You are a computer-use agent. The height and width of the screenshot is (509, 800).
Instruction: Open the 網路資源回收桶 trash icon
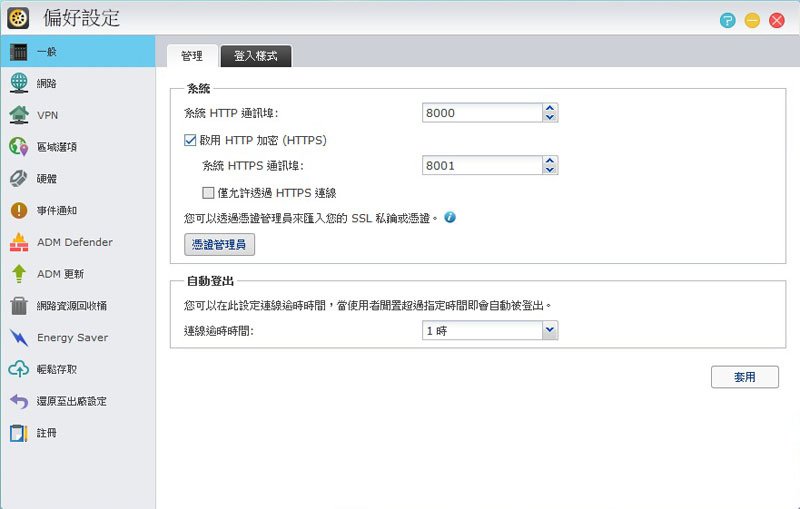[x=19, y=306]
